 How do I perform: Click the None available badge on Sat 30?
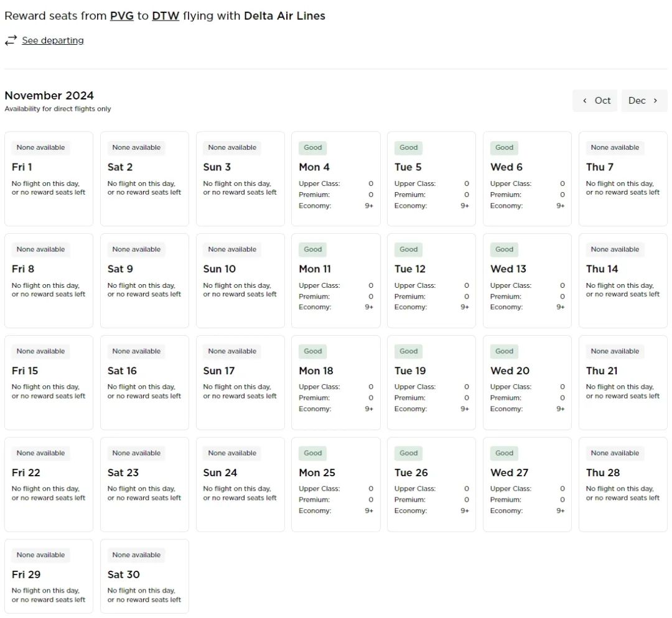(x=136, y=555)
